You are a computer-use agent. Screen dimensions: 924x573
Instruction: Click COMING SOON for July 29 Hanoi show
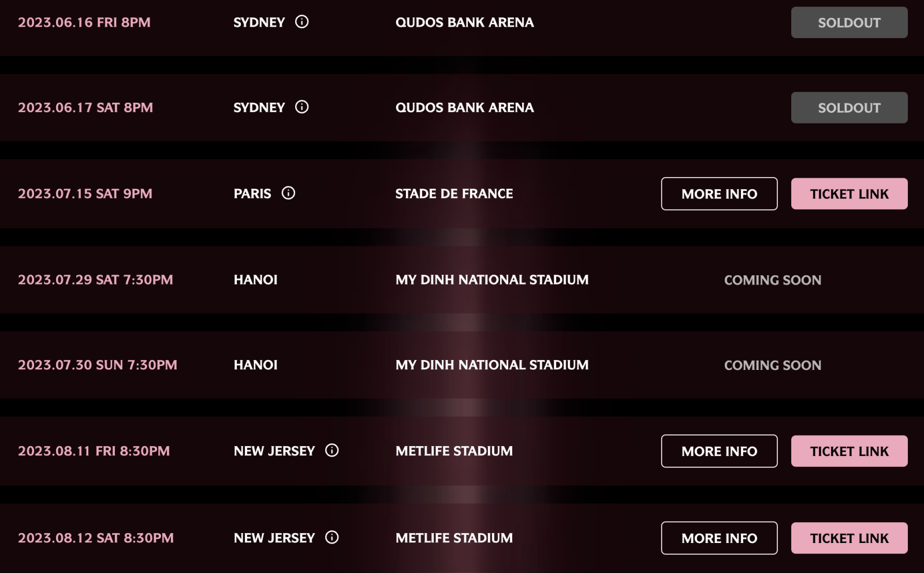(x=773, y=280)
